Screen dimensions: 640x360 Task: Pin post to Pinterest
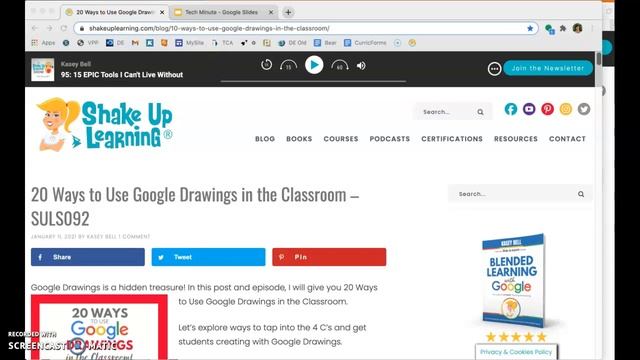(329, 257)
